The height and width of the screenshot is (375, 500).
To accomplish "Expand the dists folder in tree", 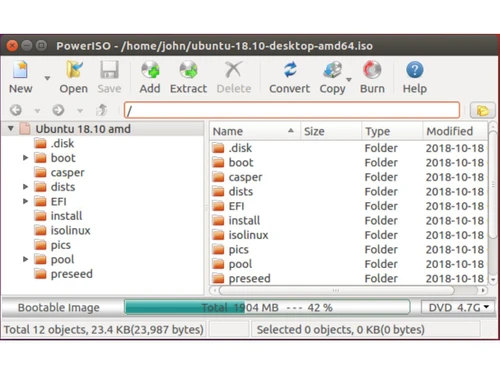I will [x=25, y=187].
